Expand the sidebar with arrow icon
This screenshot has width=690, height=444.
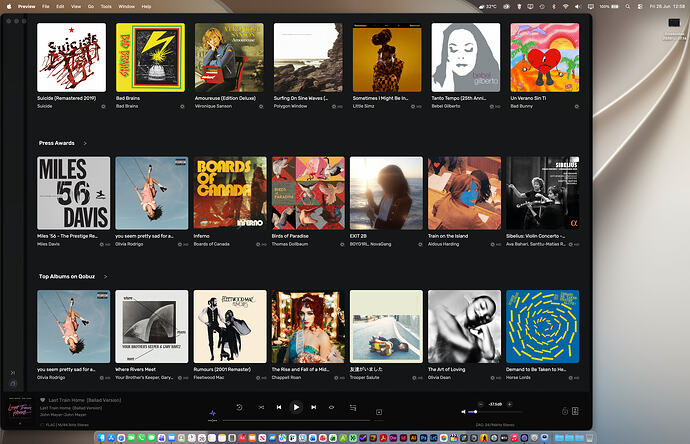13,373
